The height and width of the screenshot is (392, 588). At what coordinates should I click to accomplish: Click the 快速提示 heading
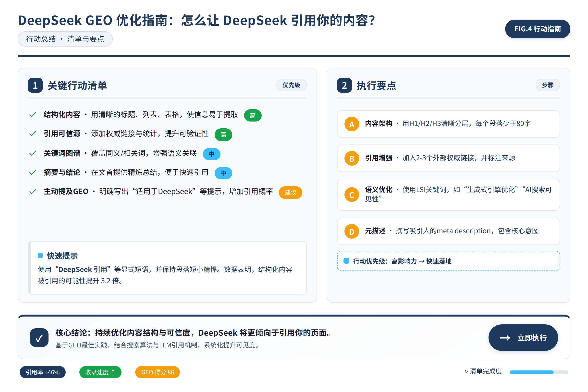point(62,256)
